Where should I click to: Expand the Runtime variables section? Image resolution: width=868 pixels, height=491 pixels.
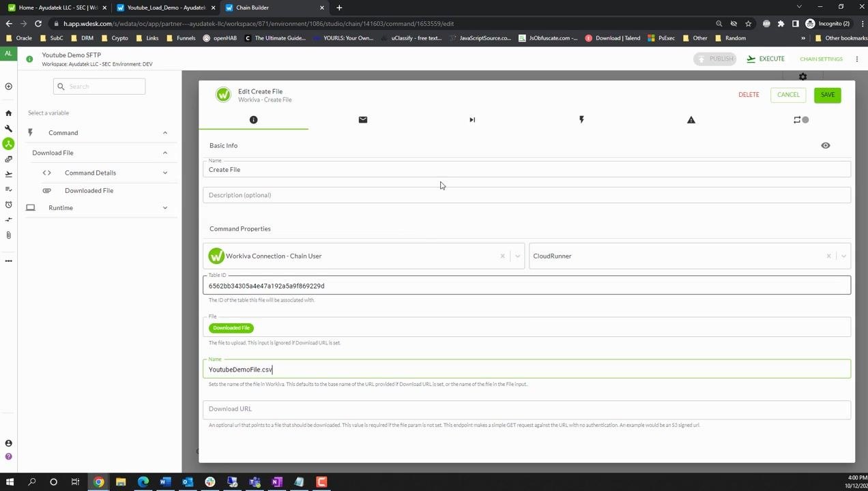(165, 208)
